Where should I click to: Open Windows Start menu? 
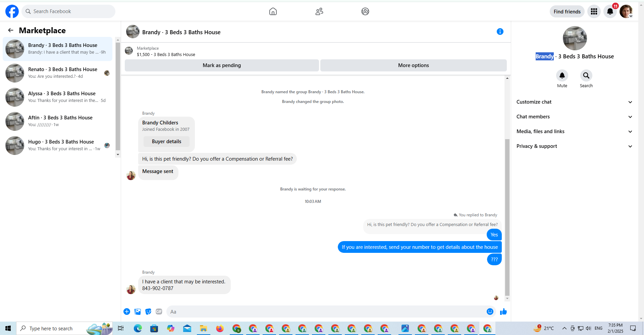click(x=8, y=328)
